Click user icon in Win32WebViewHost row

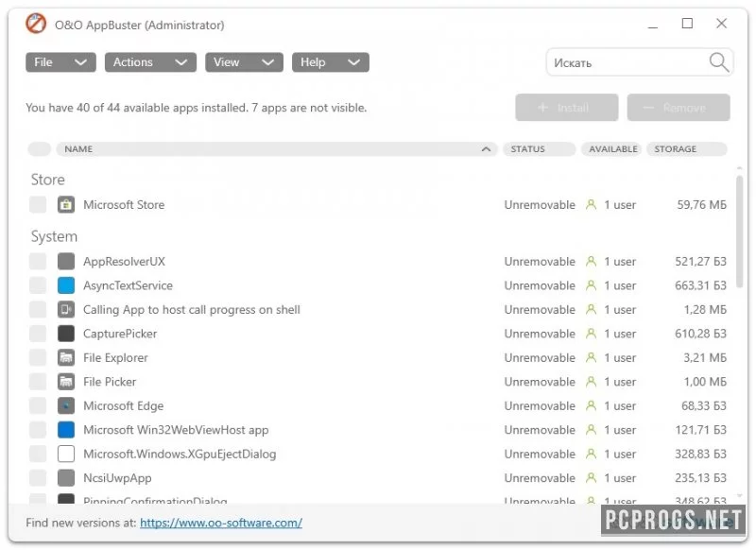click(591, 429)
